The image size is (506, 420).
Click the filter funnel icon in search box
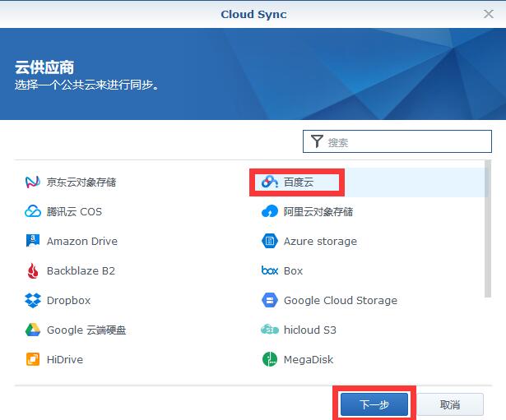(317, 141)
